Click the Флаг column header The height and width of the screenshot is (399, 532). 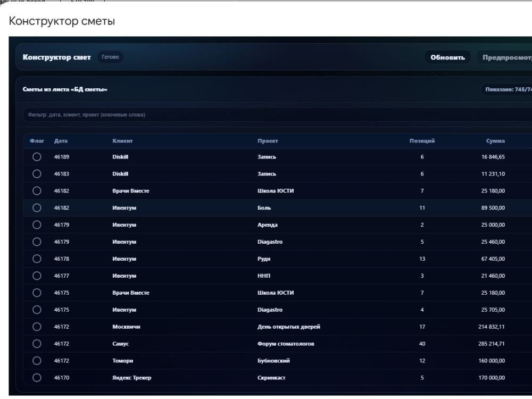[x=37, y=141]
